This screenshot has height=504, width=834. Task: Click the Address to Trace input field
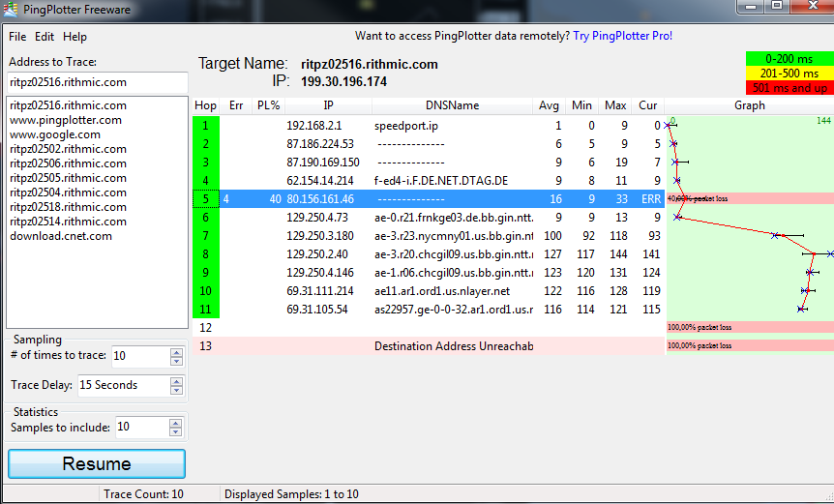tap(98, 82)
